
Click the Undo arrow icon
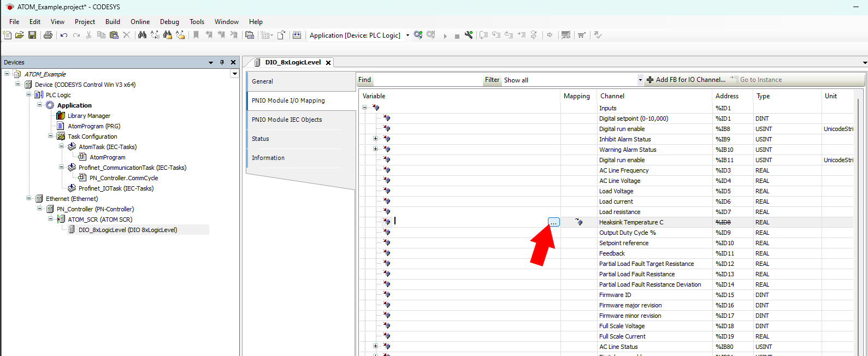(x=64, y=35)
